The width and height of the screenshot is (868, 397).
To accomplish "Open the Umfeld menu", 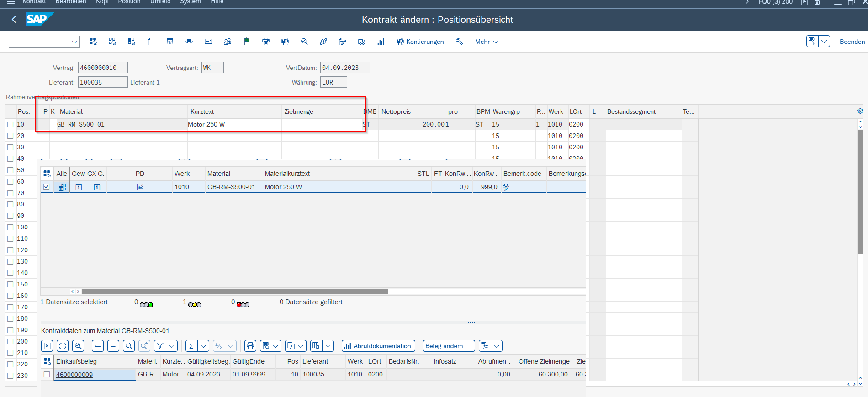I will point(160,2).
